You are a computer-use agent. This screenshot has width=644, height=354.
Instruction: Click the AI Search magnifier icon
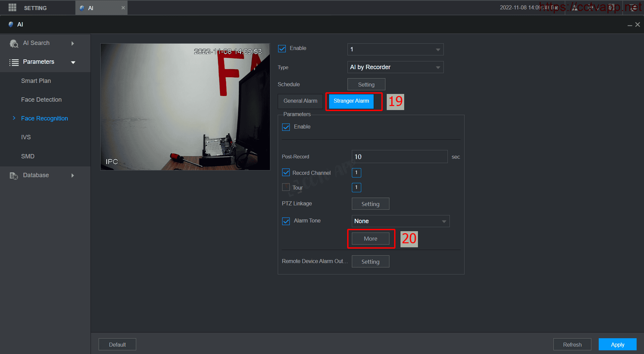[x=14, y=44]
